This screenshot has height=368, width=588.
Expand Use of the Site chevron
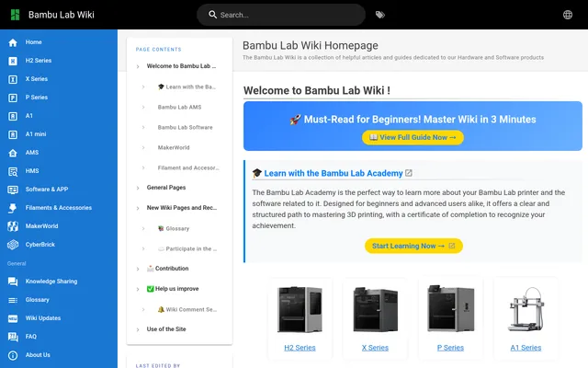pyautogui.click(x=138, y=329)
